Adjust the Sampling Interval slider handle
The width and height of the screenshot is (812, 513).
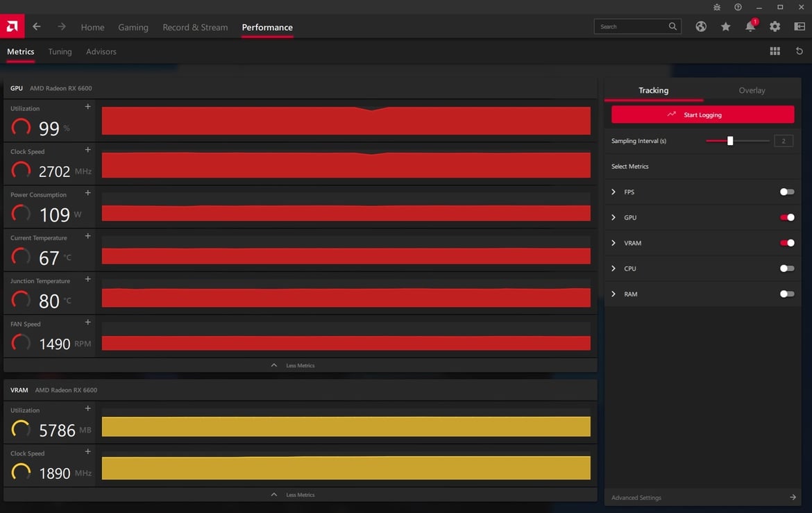point(730,140)
